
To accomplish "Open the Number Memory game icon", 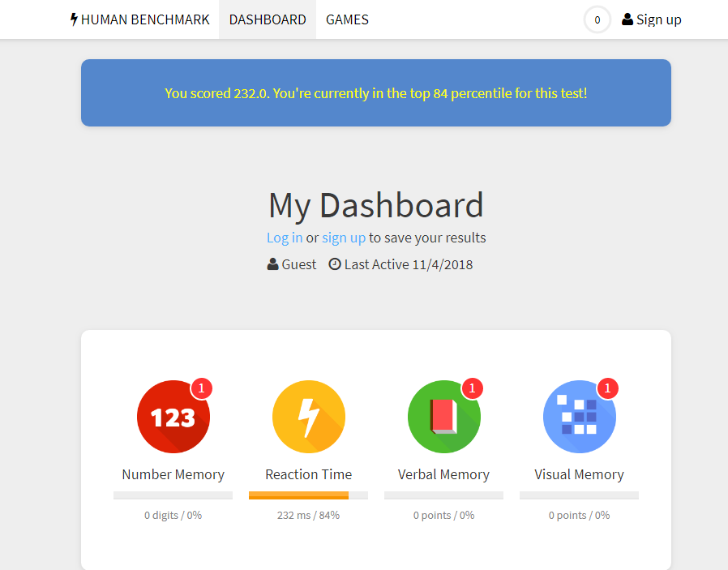I will coord(173,417).
